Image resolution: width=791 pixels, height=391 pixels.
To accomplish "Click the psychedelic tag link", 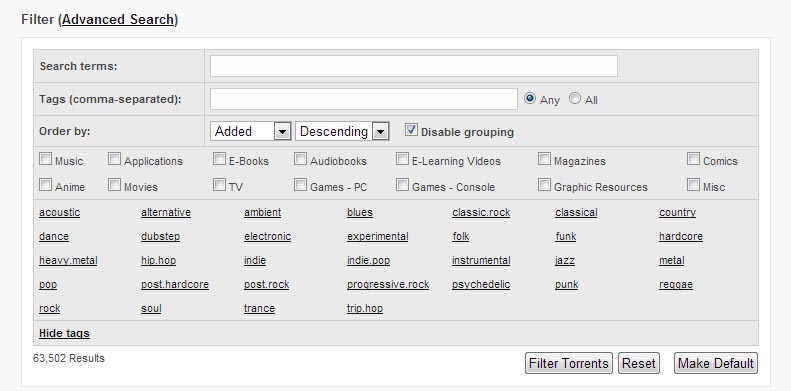I will tap(481, 285).
